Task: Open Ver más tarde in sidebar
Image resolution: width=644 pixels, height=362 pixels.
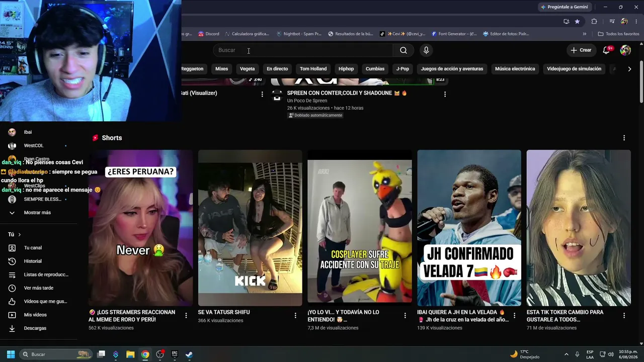Action: tap(38, 288)
